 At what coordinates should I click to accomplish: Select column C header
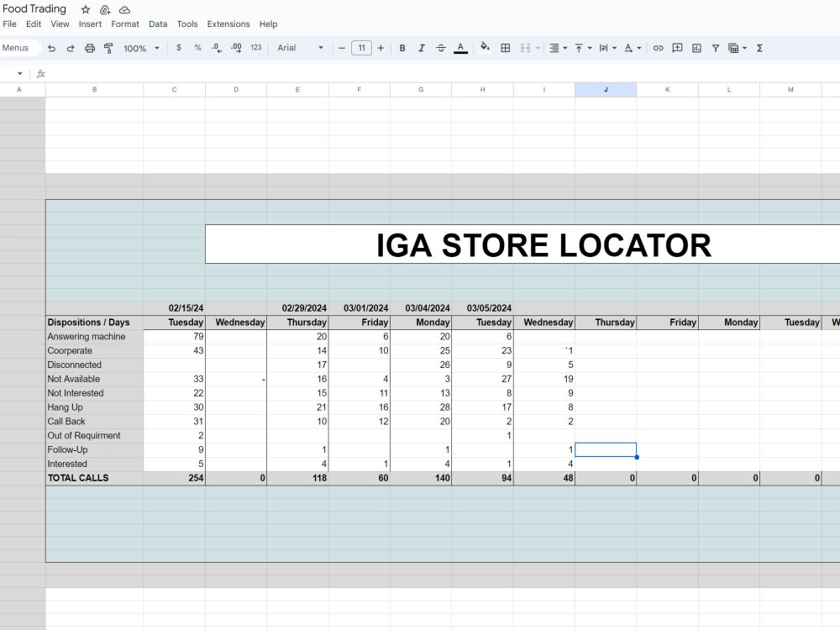coord(174,90)
